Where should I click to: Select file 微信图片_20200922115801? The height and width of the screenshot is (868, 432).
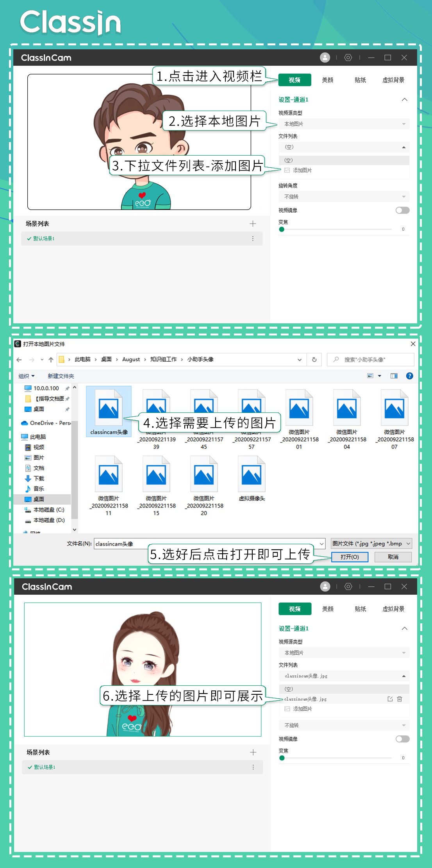pos(299,419)
